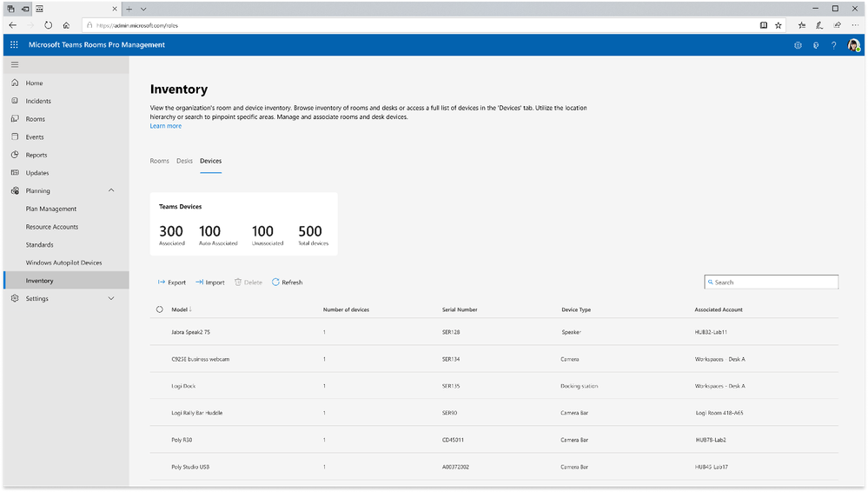Click the Docking station device type
The width and height of the screenshot is (868, 492).
(x=579, y=386)
